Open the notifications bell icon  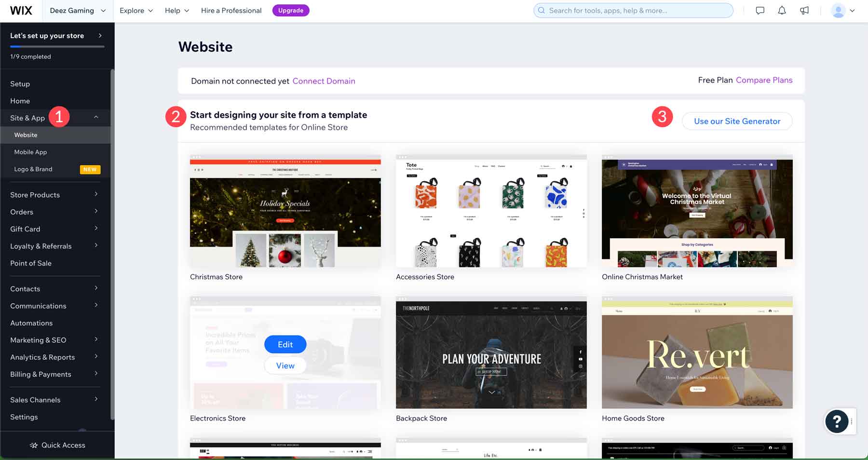click(782, 10)
